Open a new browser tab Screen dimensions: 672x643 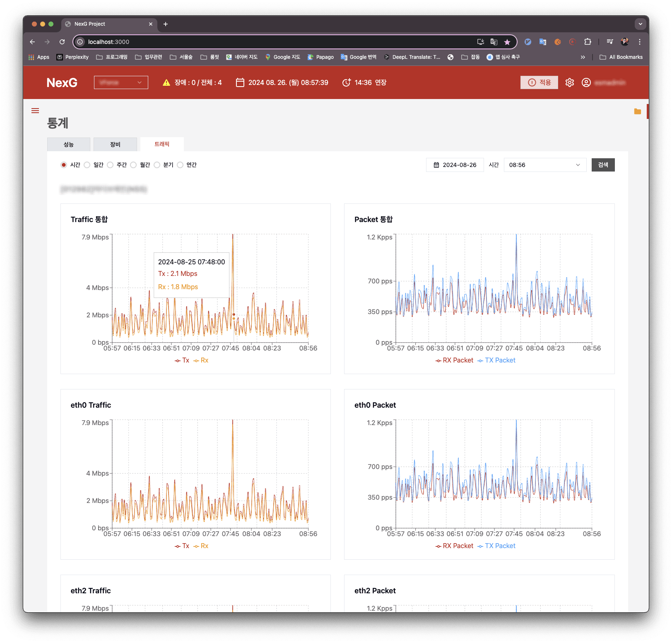(x=166, y=24)
